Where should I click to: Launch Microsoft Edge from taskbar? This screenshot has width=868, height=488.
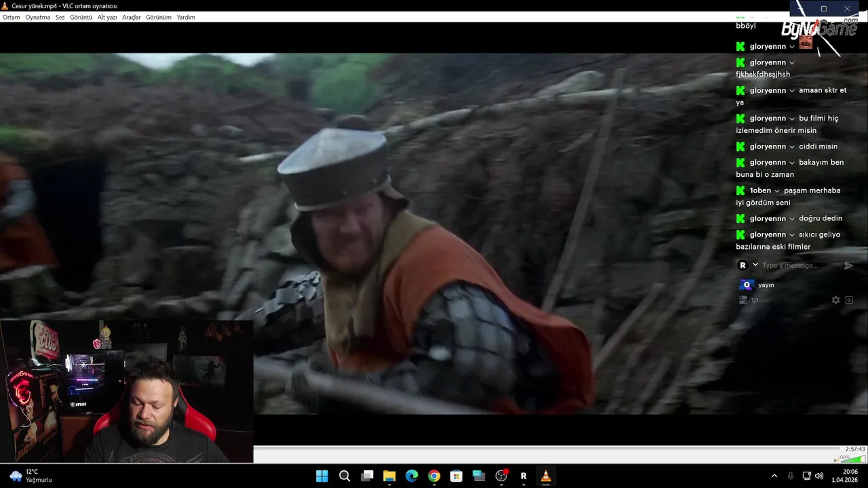(x=412, y=476)
